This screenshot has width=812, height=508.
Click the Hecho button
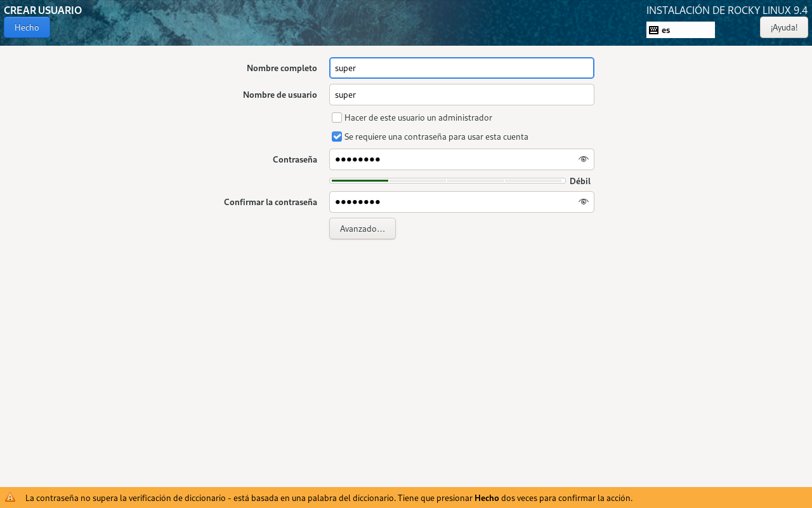tap(27, 27)
